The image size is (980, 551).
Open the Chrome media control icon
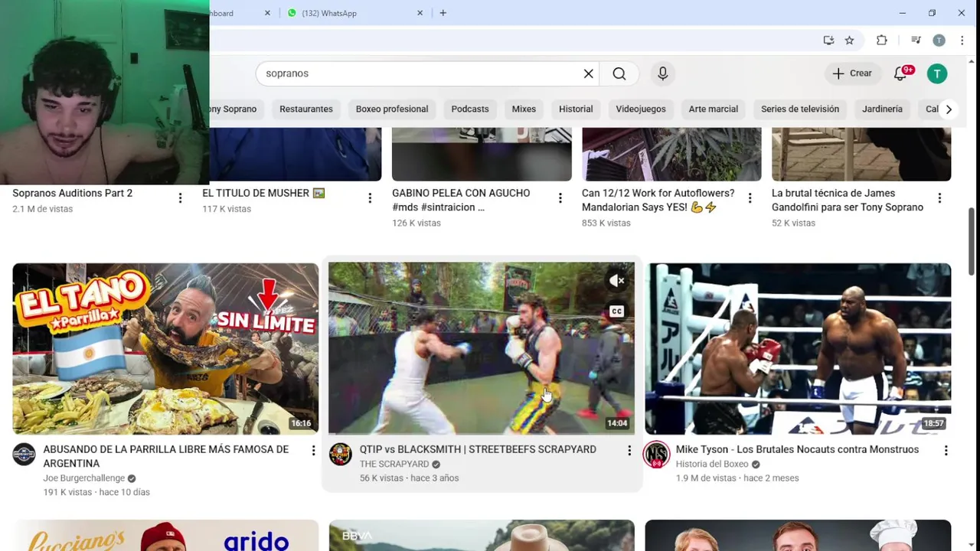coord(916,41)
